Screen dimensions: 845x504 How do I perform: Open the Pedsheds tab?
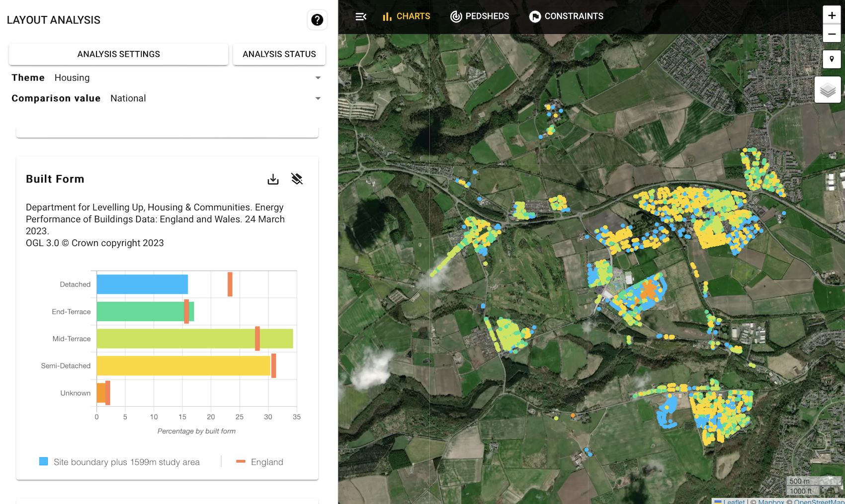coord(480,16)
